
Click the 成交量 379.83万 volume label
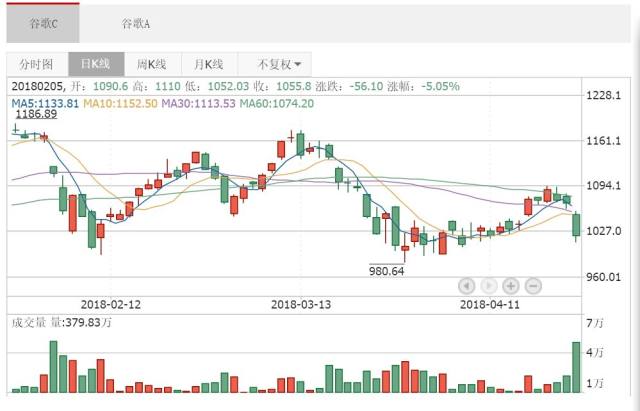point(61,322)
